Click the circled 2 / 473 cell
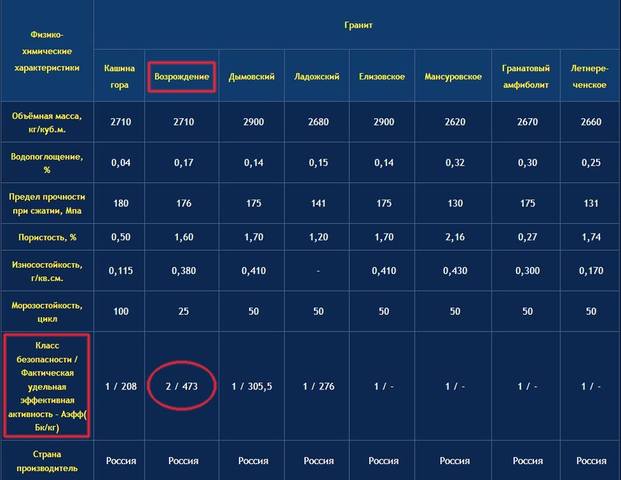This screenshot has height=480, width=621. (x=182, y=386)
